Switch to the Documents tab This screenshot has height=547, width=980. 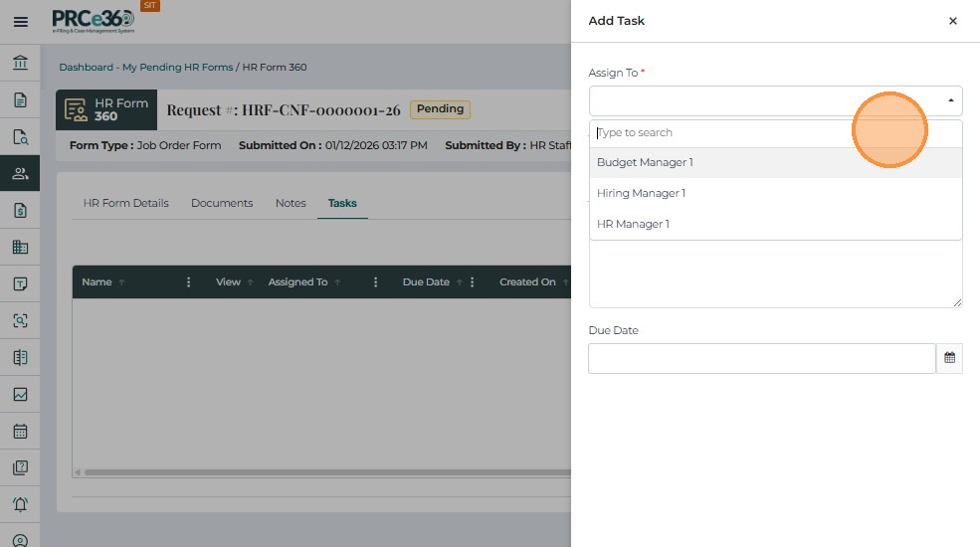(222, 203)
